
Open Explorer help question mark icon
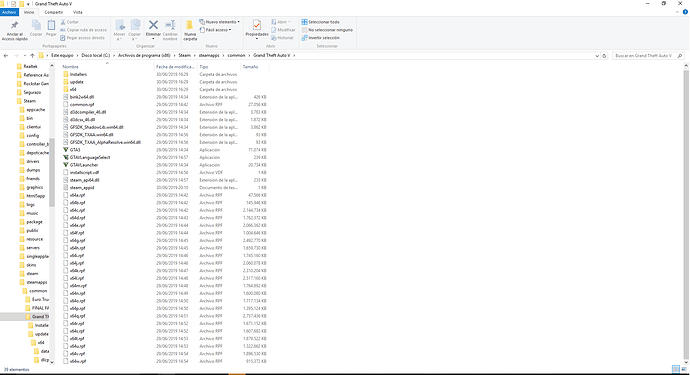click(685, 12)
